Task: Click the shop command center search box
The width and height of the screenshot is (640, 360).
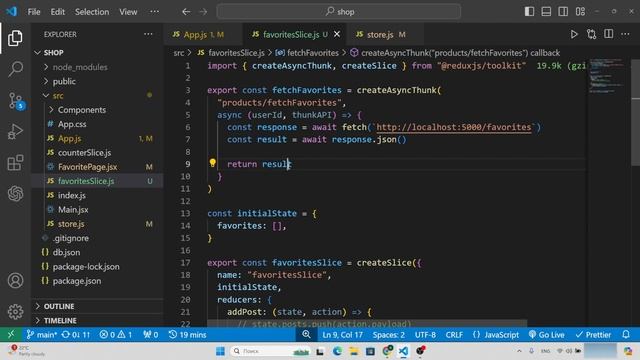Action: pyautogui.click(x=339, y=12)
